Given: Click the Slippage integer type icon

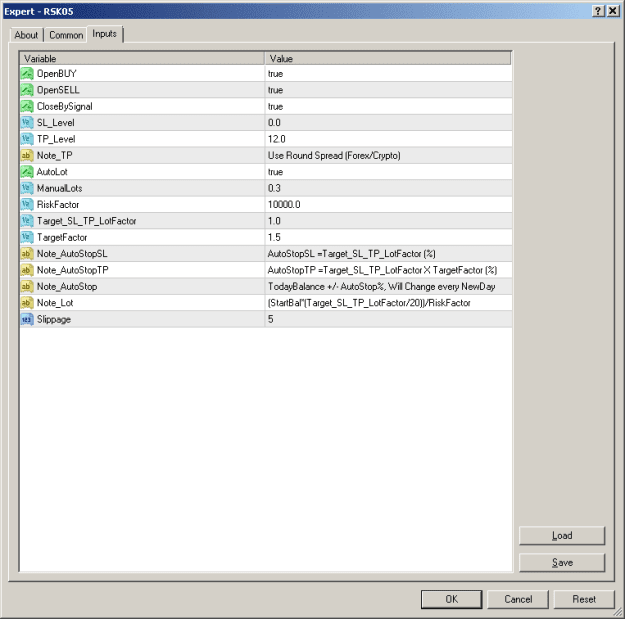Looking at the screenshot, I should (27, 319).
